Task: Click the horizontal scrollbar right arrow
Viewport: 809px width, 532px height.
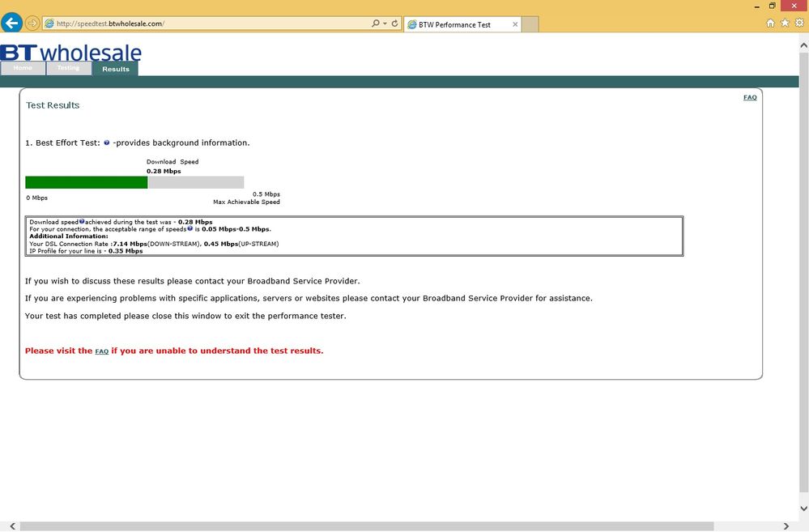Action: pos(786,526)
